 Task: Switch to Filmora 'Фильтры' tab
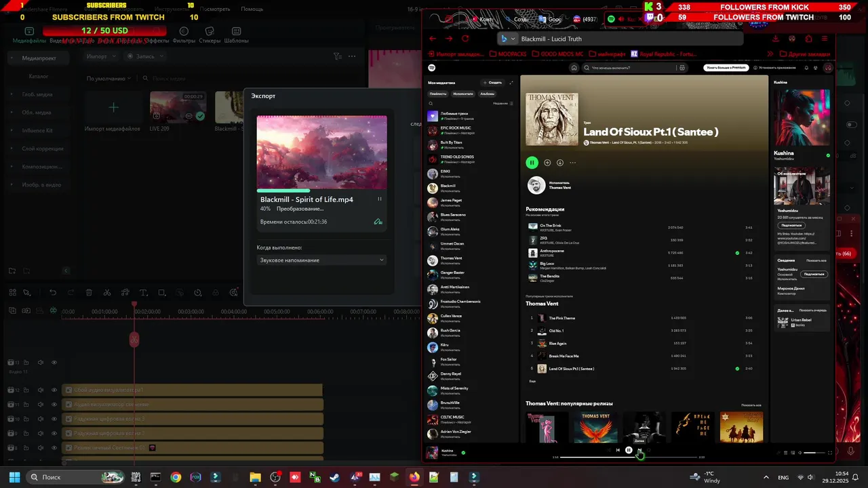pyautogui.click(x=184, y=35)
